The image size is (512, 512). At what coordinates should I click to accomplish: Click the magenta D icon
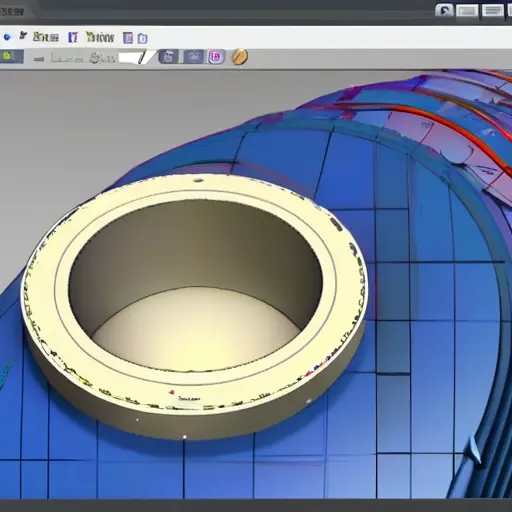[216, 57]
